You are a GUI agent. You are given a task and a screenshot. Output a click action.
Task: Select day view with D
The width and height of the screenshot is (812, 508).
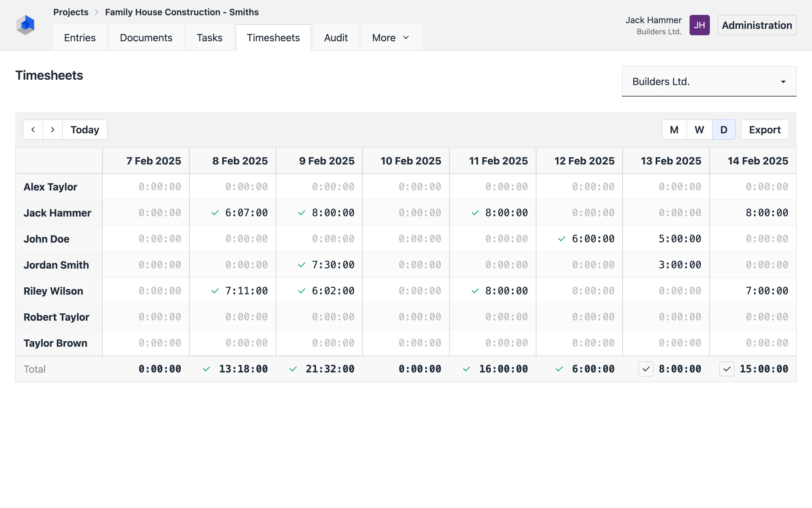point(724,130)
